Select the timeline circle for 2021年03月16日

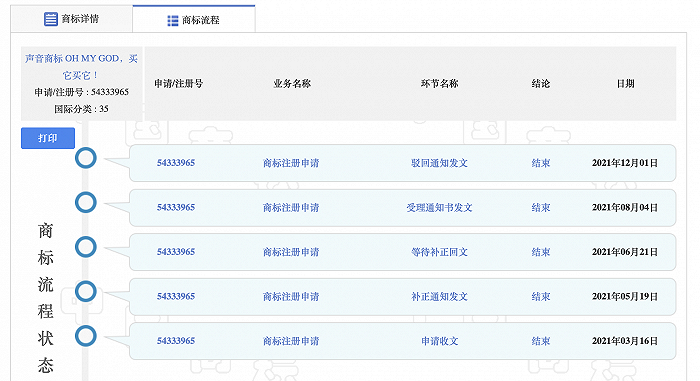86,336
